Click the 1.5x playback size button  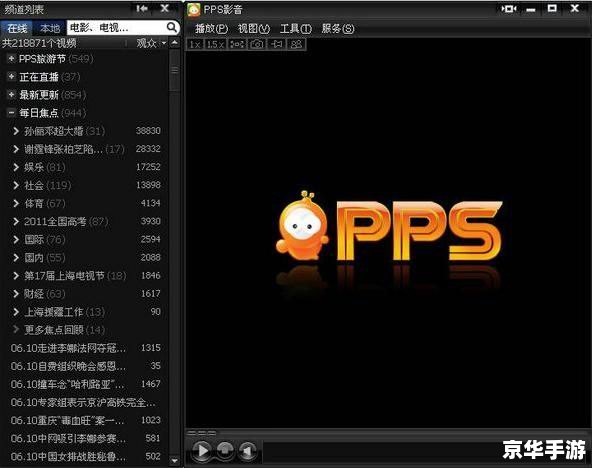tap(215, 44)
